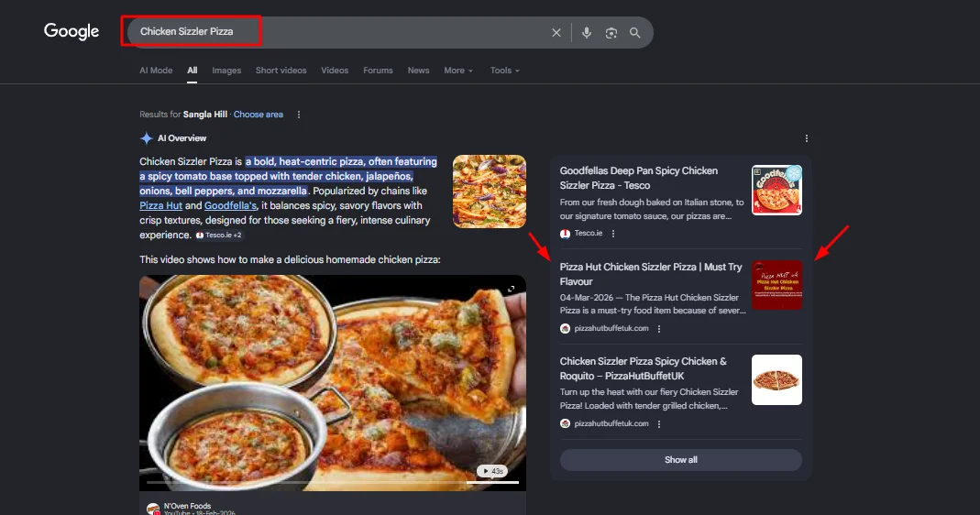
Task: Clear the search box with X icon
Action: click(556, 33)
